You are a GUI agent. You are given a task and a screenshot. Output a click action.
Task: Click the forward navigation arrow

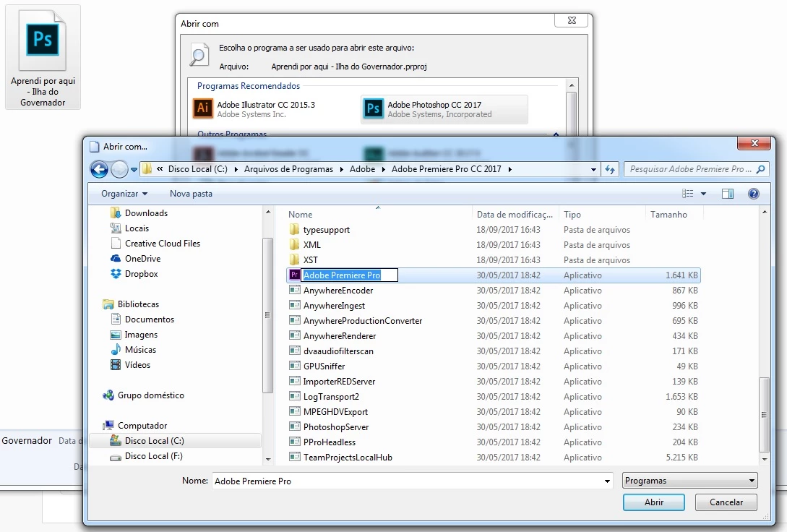point(119,170)
